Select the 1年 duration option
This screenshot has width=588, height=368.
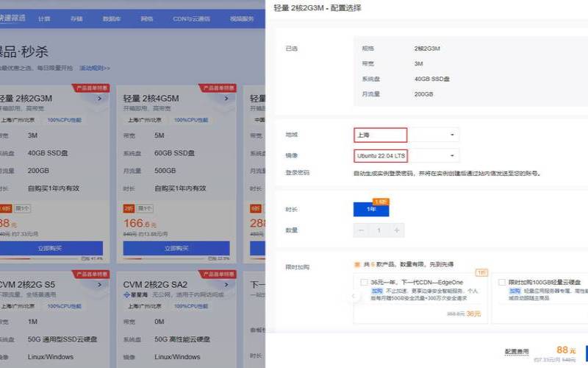371,210
